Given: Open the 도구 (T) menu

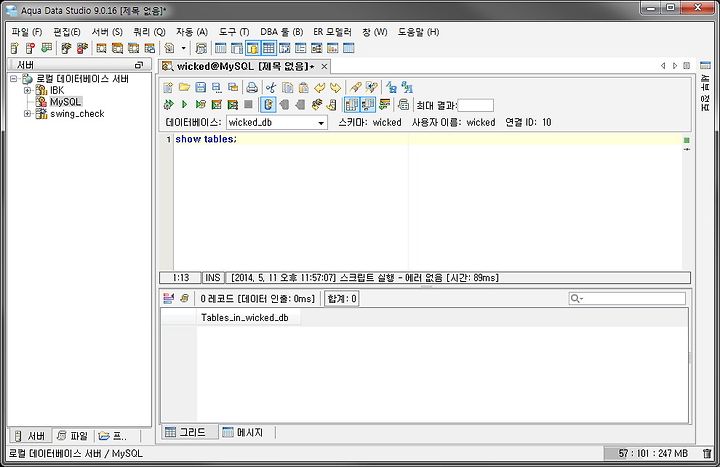Looking at the screenshot, I should click(x=234, y=32).
